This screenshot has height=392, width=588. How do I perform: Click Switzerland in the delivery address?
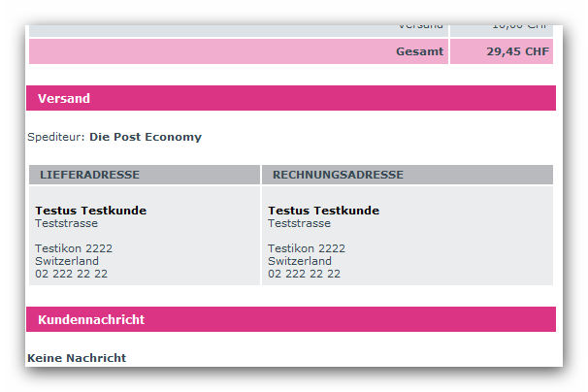click(67, 261)
